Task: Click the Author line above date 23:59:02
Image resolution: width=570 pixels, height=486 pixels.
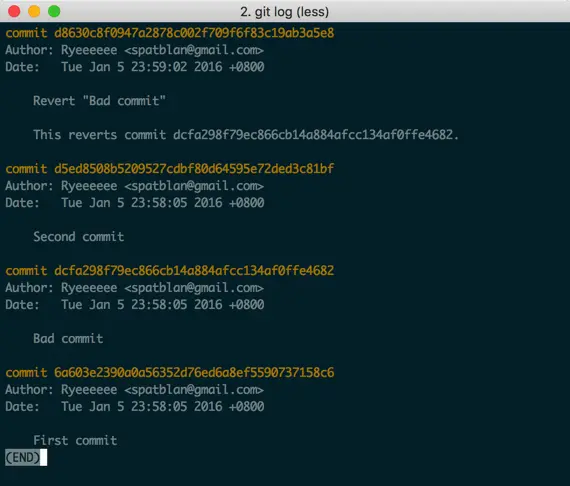Action: tap(135, 50)
